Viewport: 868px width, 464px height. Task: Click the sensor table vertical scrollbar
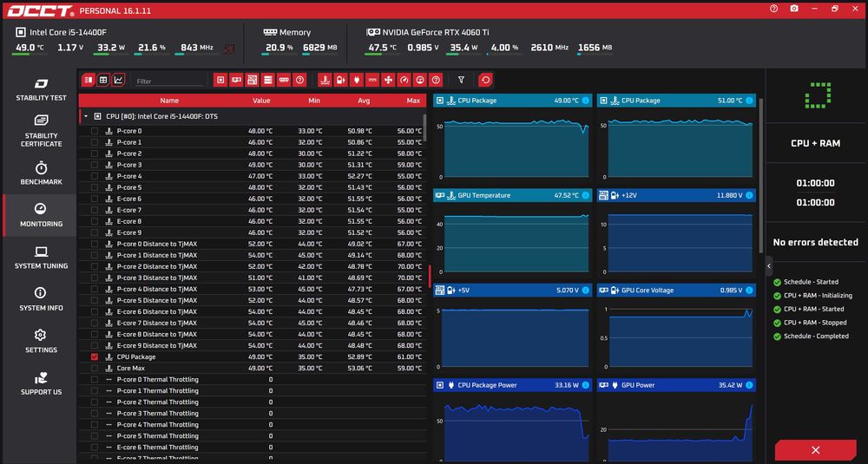tap(425, 127)
